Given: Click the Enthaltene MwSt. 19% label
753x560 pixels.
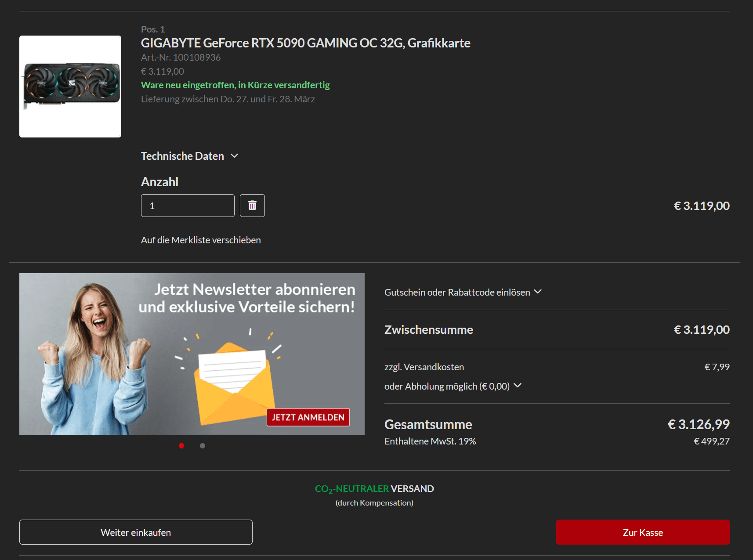Looking at the screenshot, I should 430,441.
